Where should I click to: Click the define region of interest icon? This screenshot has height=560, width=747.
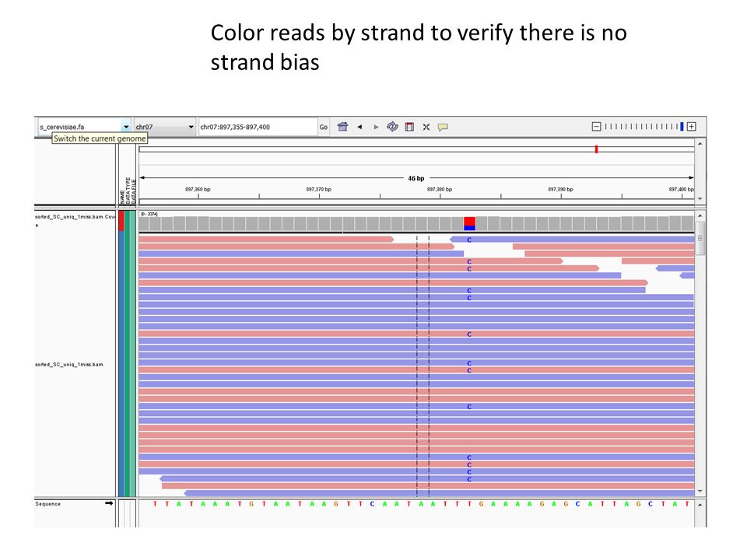409,127
